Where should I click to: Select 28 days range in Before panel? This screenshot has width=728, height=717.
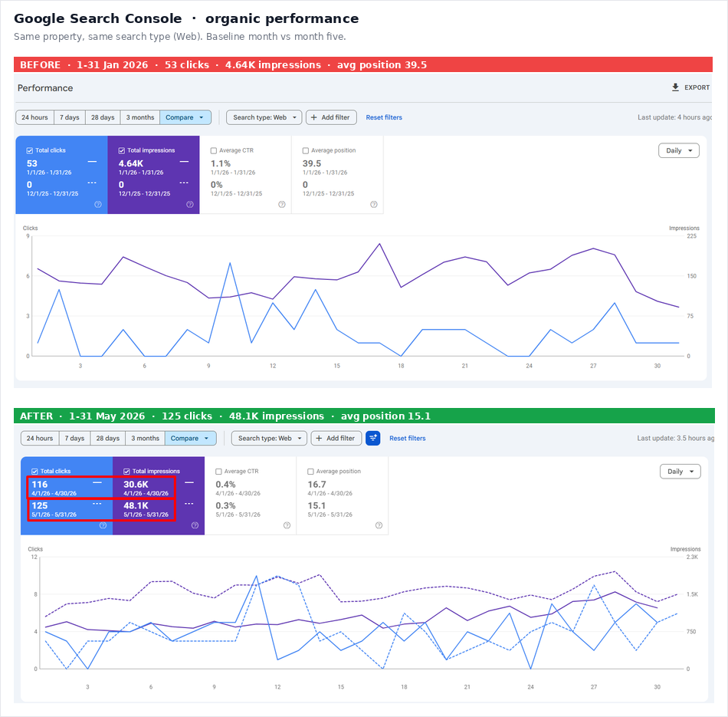pyautogui.click(x=103, y=117)
